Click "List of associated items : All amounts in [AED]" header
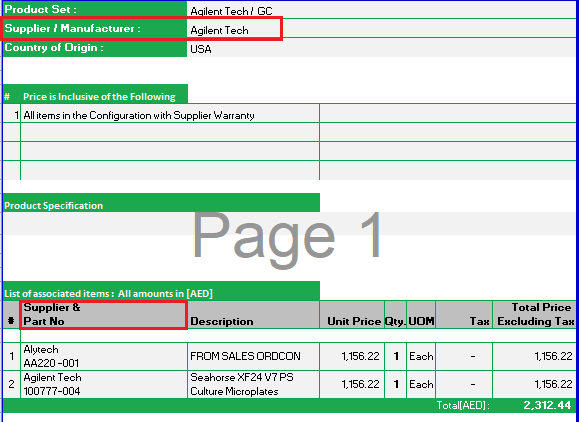579x422 pixels. 161,291
